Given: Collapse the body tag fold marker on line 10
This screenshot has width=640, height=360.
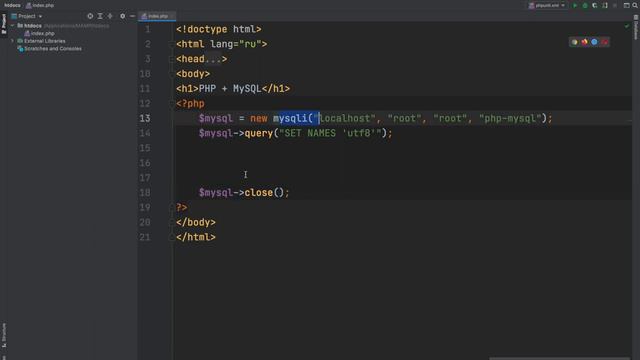Looking at the screenshot, I should 171,74.
